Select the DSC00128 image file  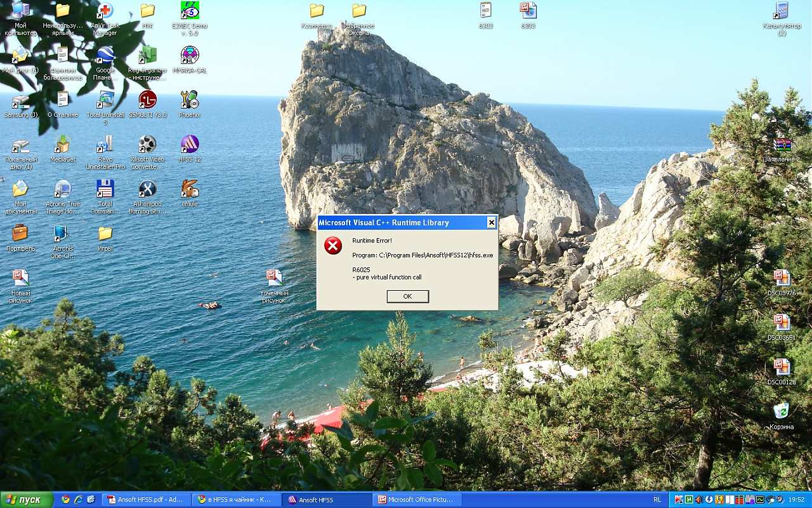[782, 371]
